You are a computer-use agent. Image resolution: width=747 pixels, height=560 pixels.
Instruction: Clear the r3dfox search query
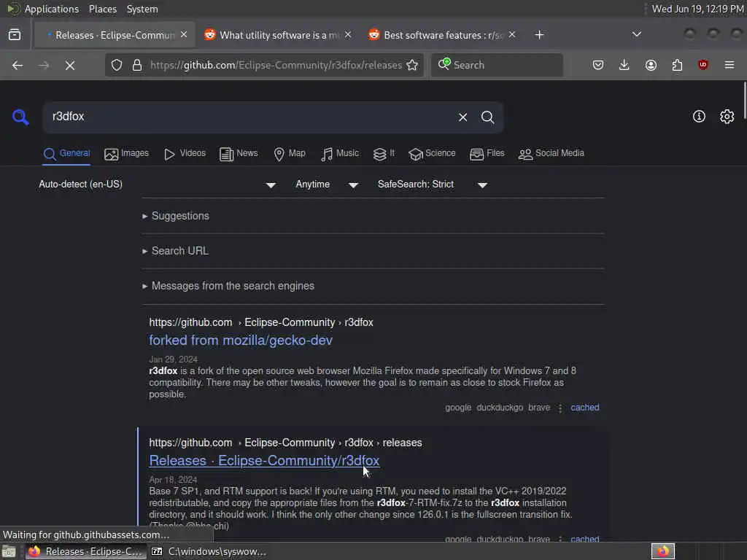point(462,117)
